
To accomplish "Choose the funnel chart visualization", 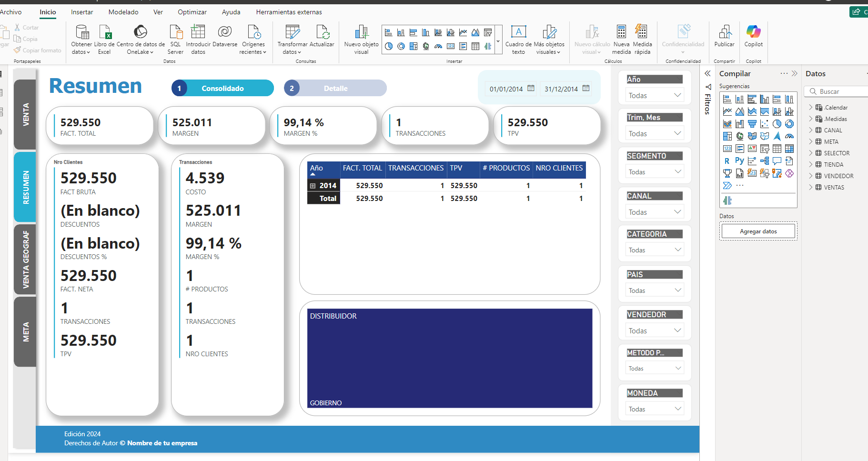I will click(752, 124).
